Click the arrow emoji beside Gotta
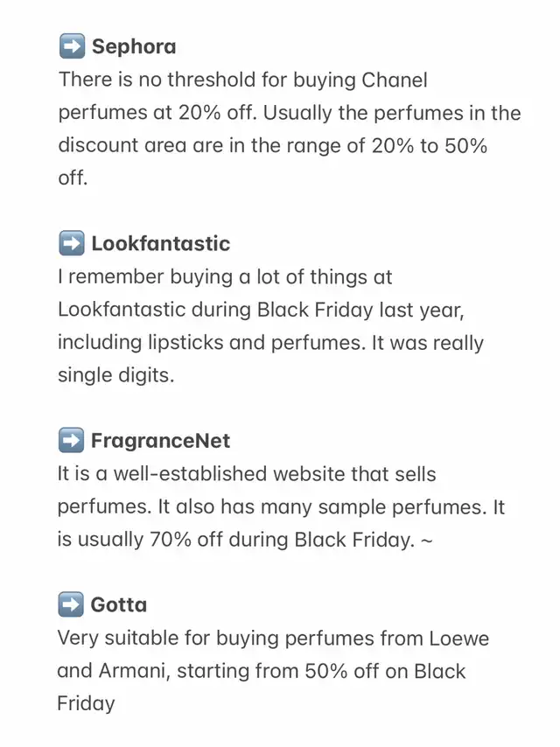This screenshot has height=747, width=560. [71, 604]
